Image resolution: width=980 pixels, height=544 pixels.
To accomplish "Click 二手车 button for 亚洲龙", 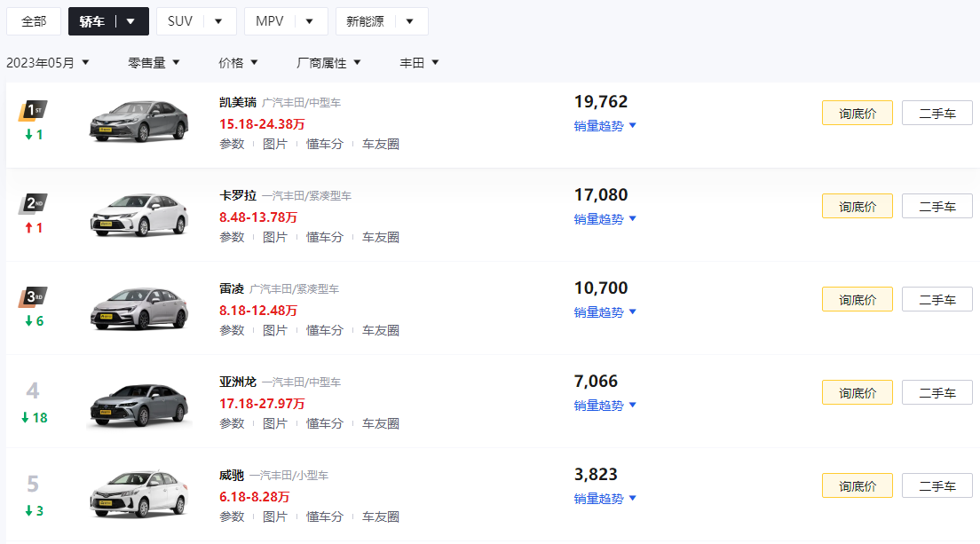I will point(937,392).
